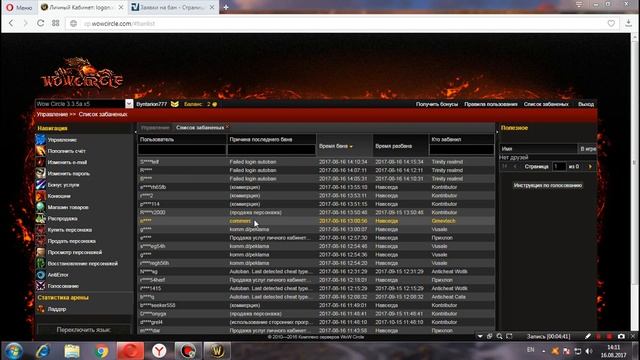Open the Пополнить счёт sidebar item
This screenshot has height=360, width=640.
(x=66, y=151)
